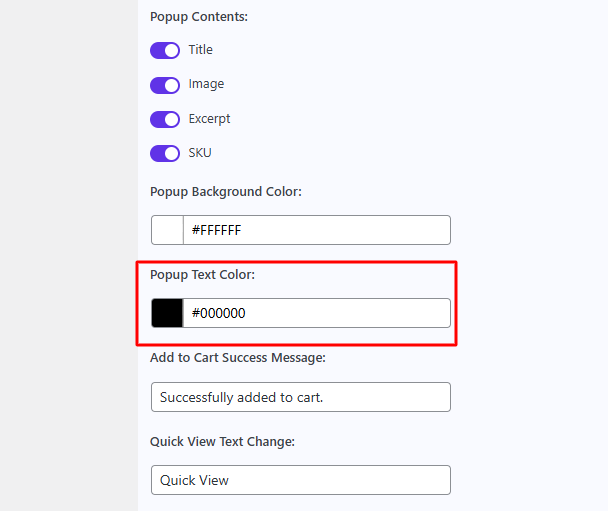608x511 pixels.
Task: Click the gray left sidebar strip
Action: tap(68, 255)
